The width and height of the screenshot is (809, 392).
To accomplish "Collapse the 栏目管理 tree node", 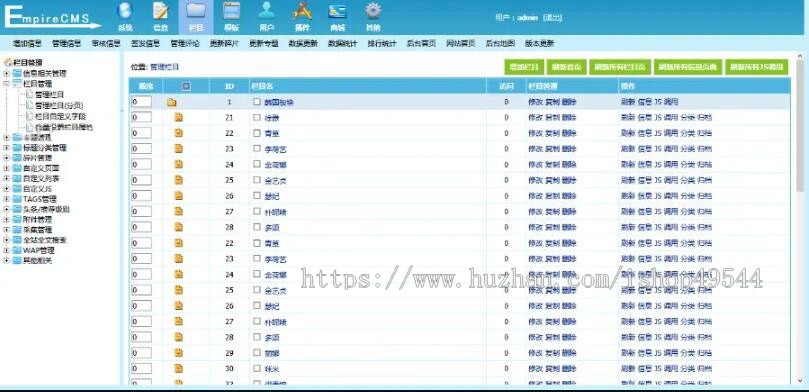I will (6, 84).
